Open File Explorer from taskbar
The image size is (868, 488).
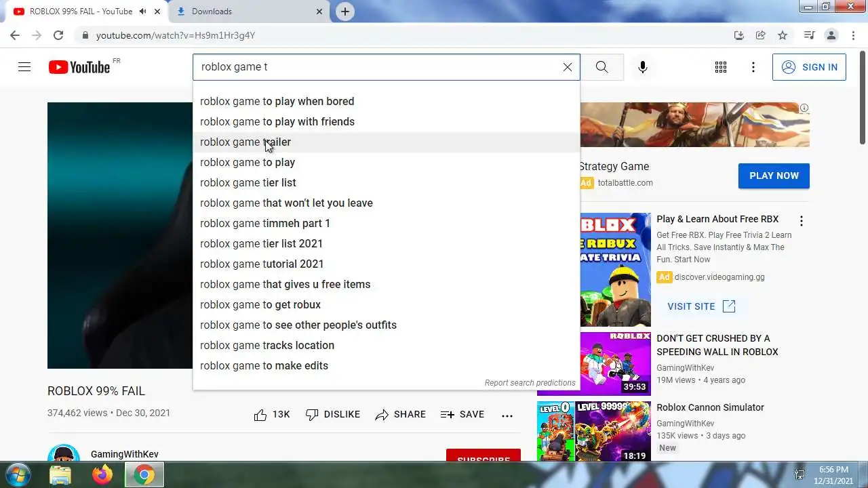click(61, 475)
